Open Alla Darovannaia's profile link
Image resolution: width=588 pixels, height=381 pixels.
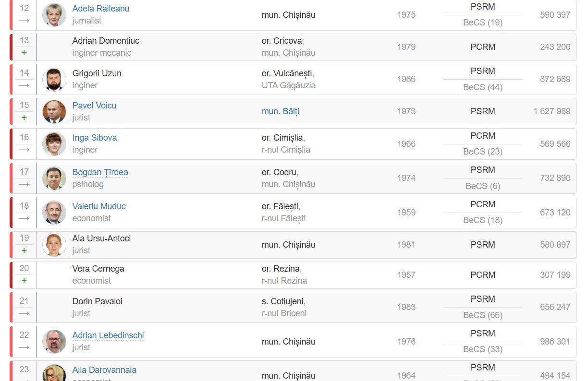[104, 370]
